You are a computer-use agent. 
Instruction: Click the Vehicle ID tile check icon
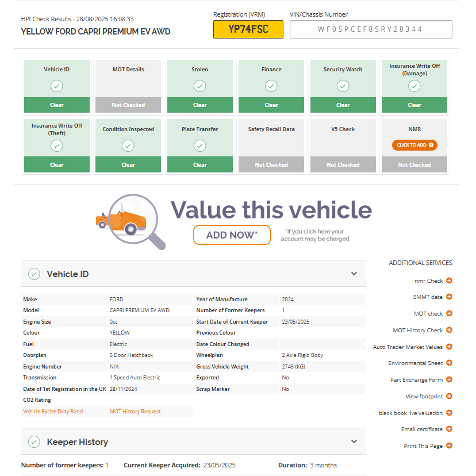click(57, 86)
